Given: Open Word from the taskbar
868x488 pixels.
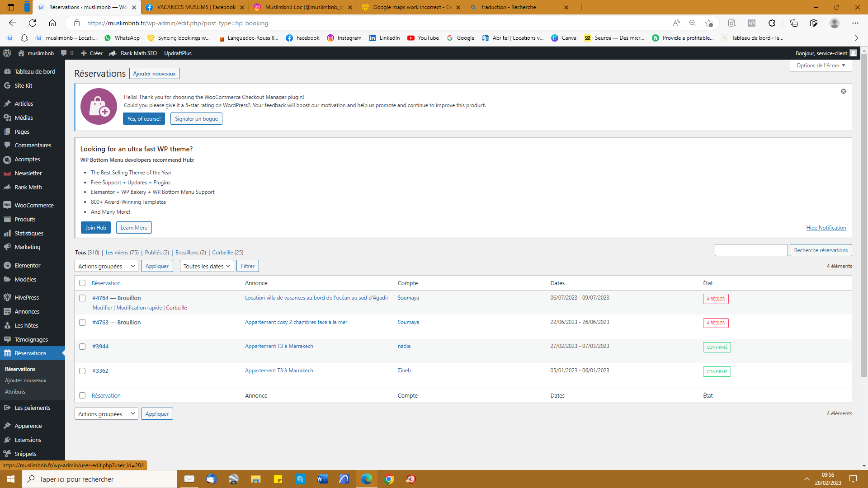Looking at the screenshot, I should [x=322, y=479].
